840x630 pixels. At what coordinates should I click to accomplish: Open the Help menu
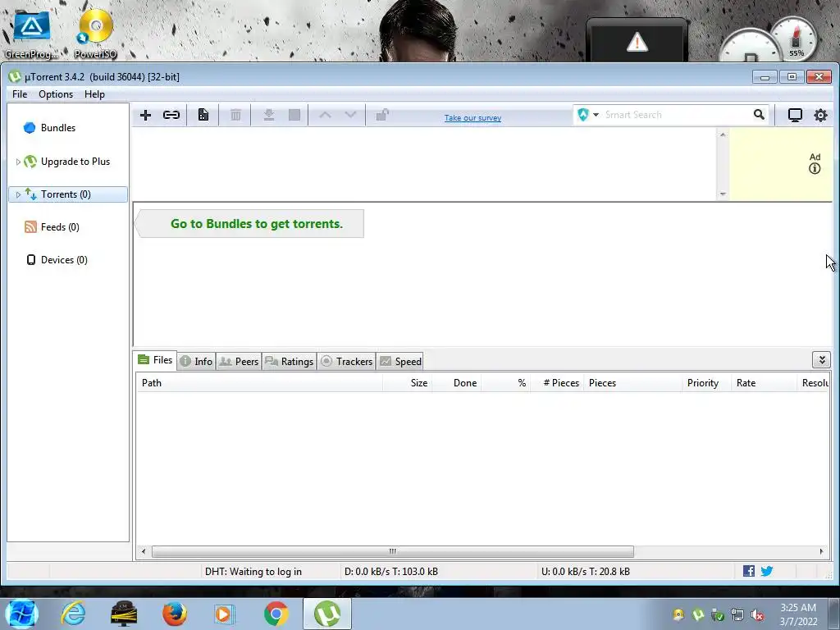click(x=94, y=94)
